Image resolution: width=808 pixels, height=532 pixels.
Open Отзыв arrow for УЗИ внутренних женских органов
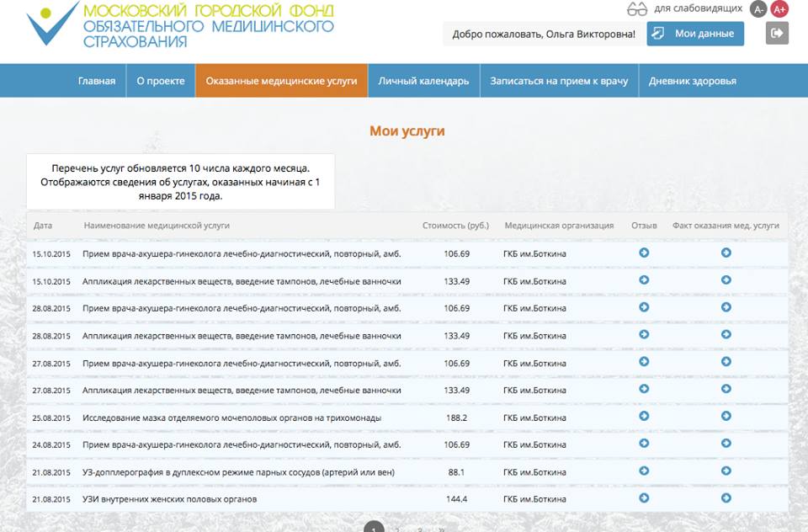pos(644,498)
